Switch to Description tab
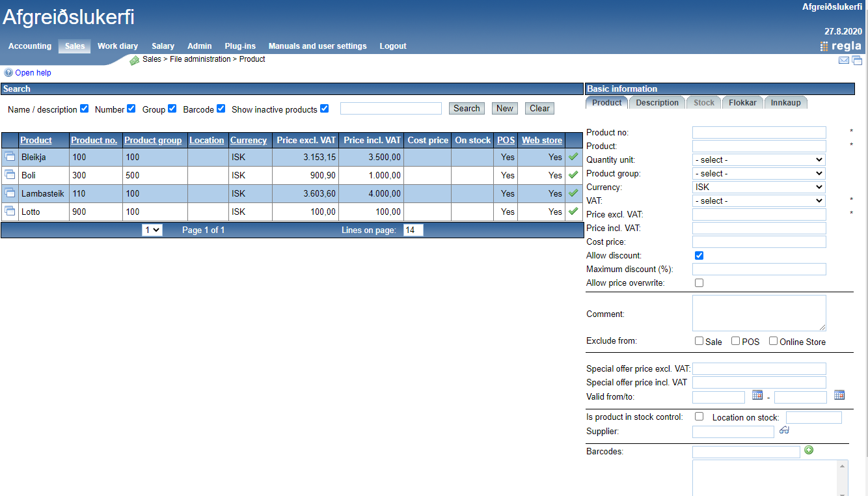The height and width of the screenshot is (496, 868). [657, 102]
